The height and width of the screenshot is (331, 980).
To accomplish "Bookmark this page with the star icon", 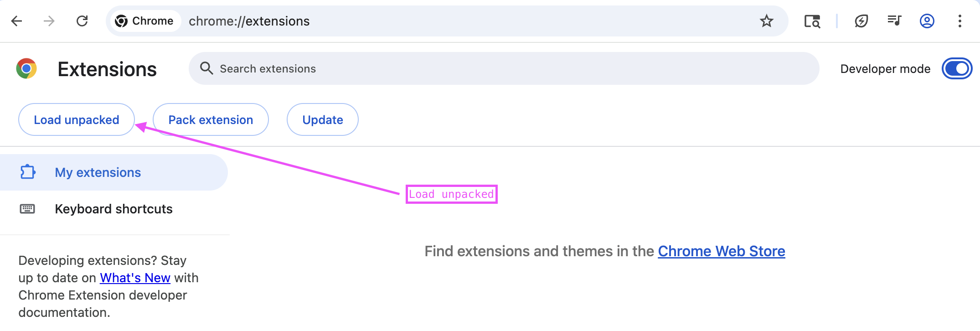I will [x=767, y=21].
